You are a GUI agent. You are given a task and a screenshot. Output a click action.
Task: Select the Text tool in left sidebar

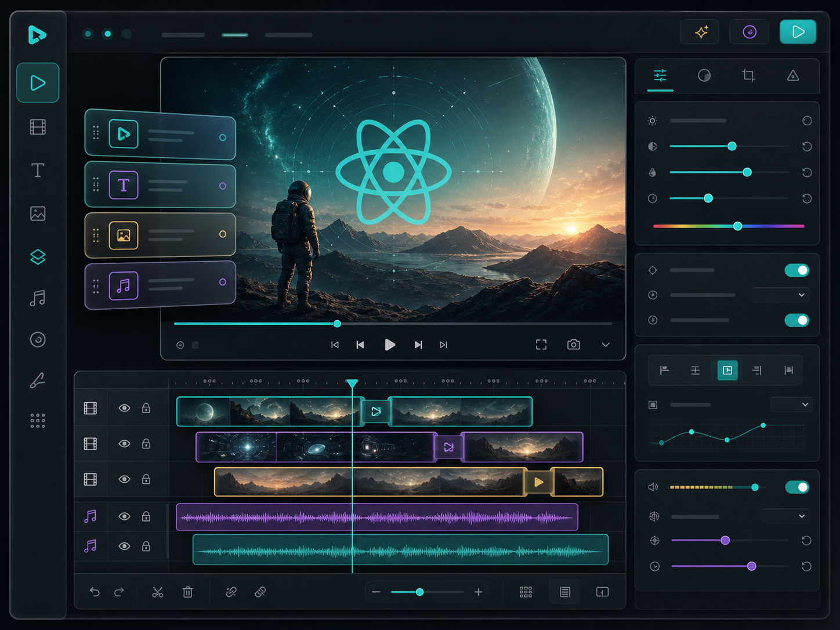(38, 170)
